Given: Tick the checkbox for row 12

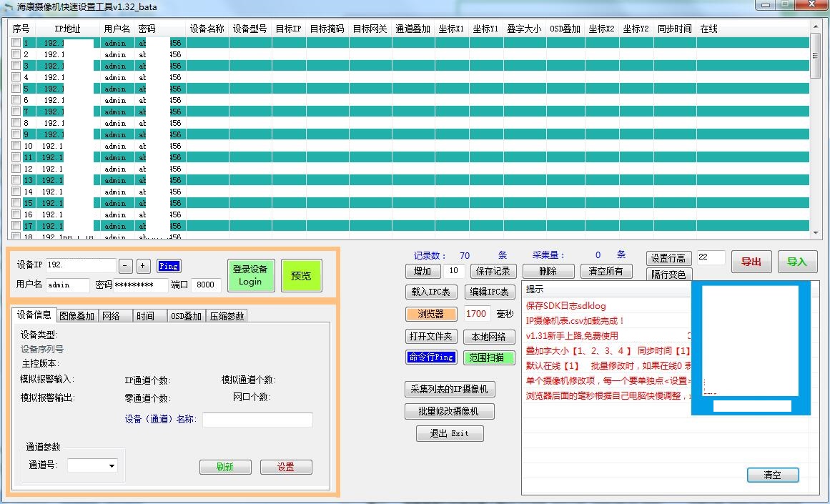Looking at the screenshot, I should [x=16, y=169].
